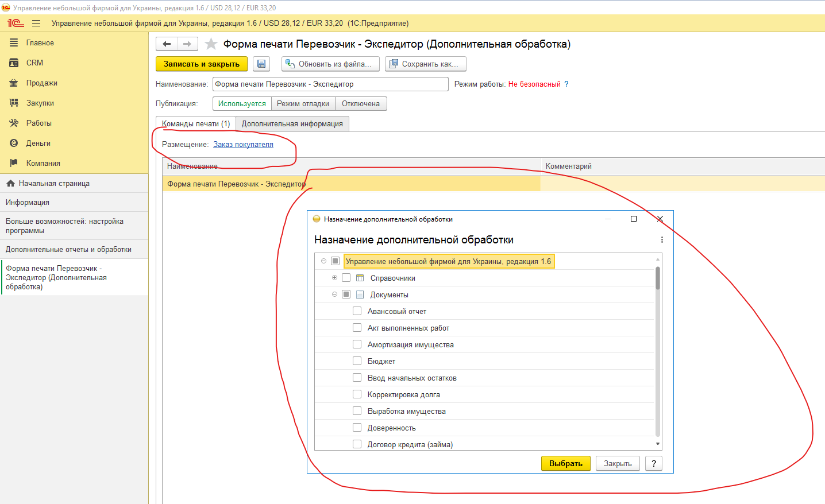Open help with the ? dialog button
Viewport: 825px width, 504px height.
coord(654,463)
